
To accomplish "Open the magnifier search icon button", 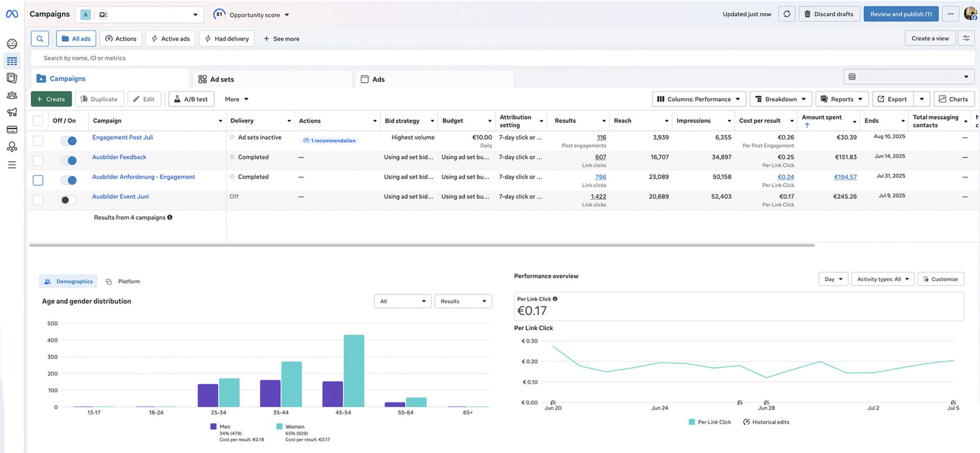I will (40, 39).
